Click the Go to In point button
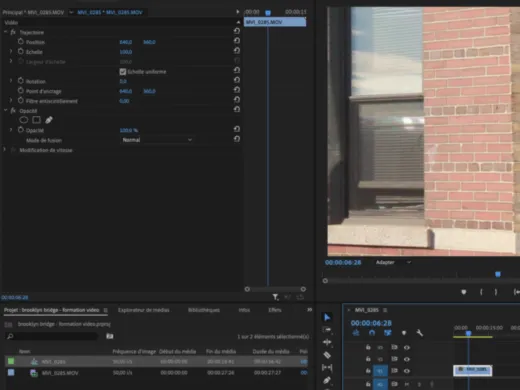Viewport: 520px width, 390px height. [516, 292]
